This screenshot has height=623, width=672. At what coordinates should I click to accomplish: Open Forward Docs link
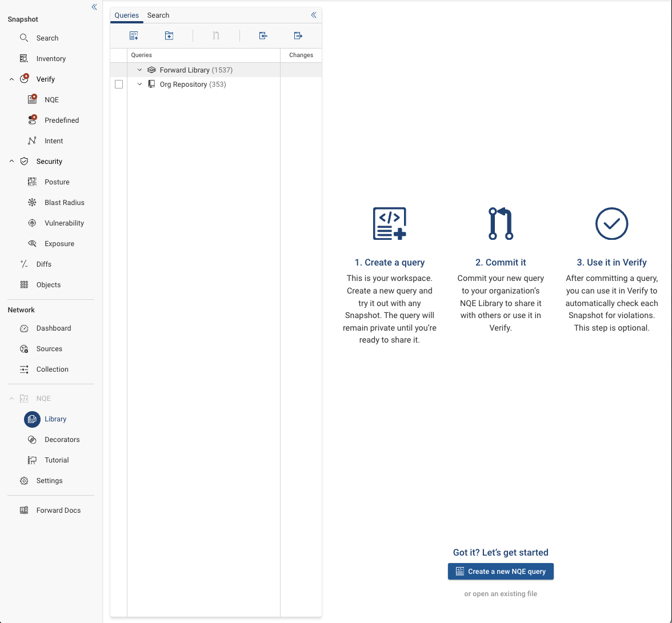coord(58,511)
